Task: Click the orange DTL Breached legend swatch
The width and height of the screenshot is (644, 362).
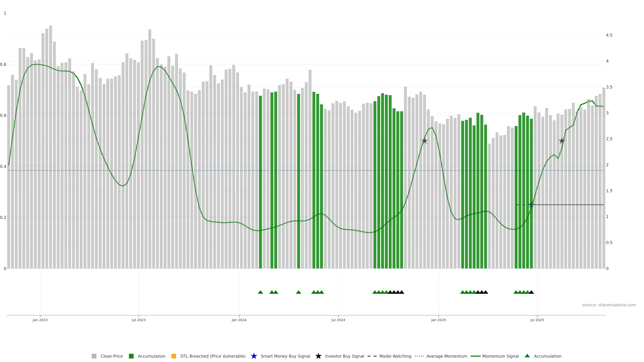Action: point(174,356)
